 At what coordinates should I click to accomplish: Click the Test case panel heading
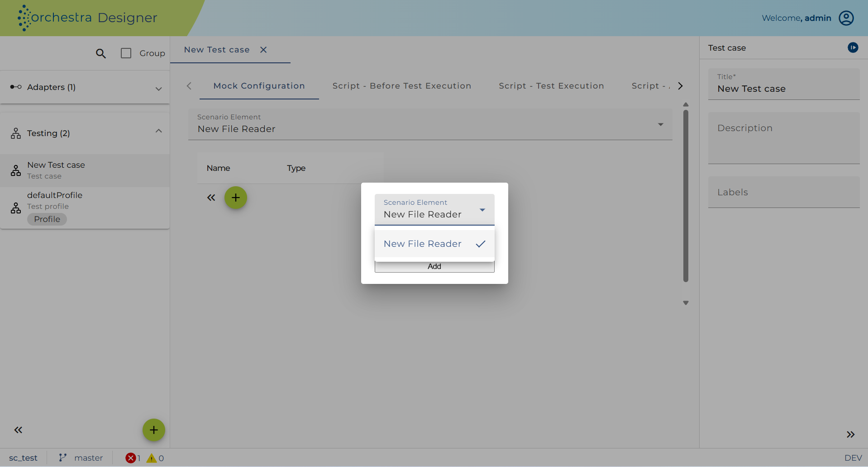[x=727, y=48]
